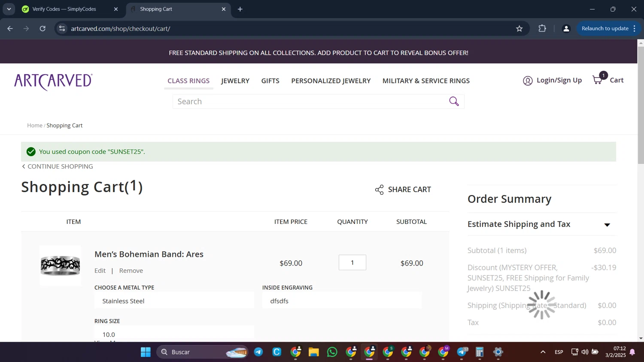Open the tab search dropdown arrow
The image size is (644, 362).
9,9
